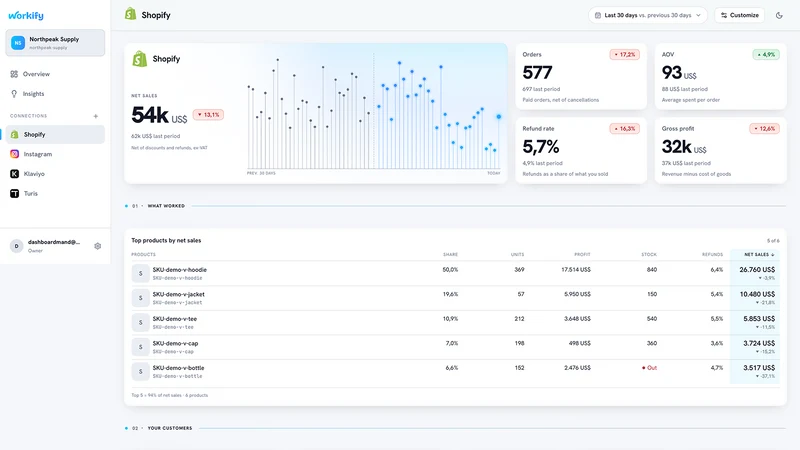Sort by the Stock column header
800x450 pixels.
[649, 255]
